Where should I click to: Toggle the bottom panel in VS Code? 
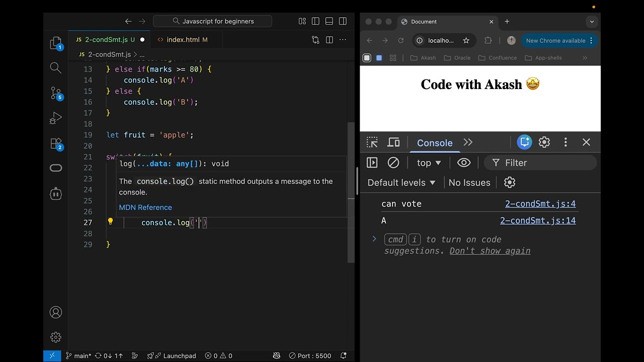(x=329, y=21)
